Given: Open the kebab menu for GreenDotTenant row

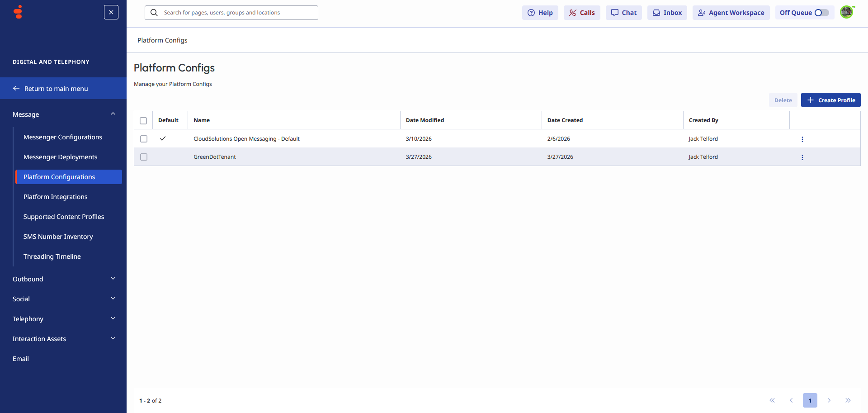Looking at the screenshot, I should 802,157.
